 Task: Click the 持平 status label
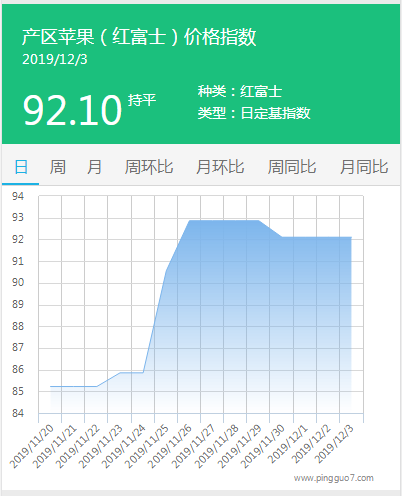click(x=142, y=100)
